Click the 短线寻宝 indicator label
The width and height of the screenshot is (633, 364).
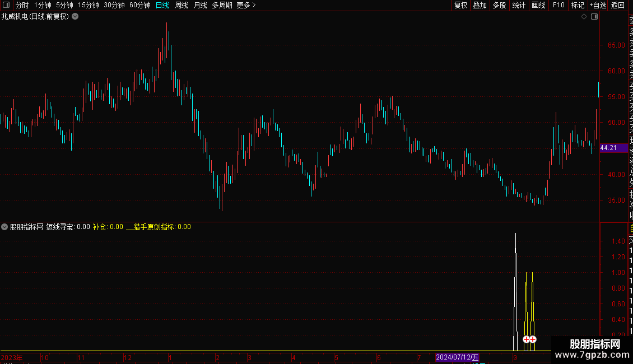click(x=60, y=227)
